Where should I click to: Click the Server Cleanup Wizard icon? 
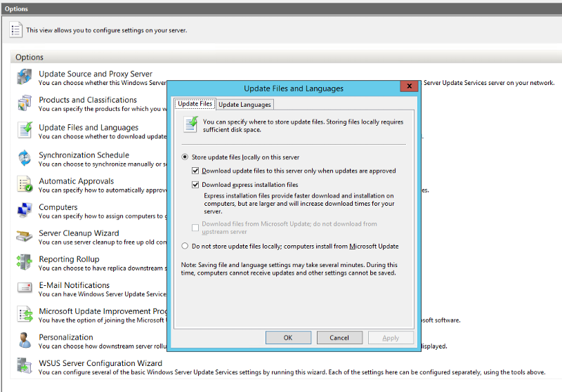(x=25, y=236)
